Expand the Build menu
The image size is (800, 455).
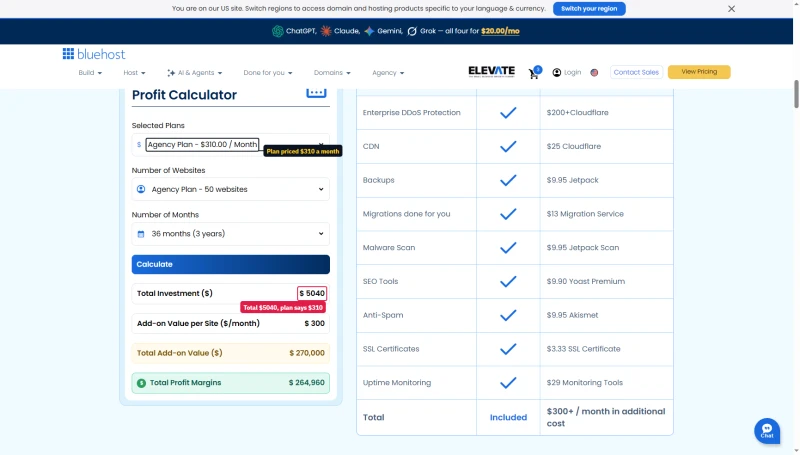click(90, 72)
